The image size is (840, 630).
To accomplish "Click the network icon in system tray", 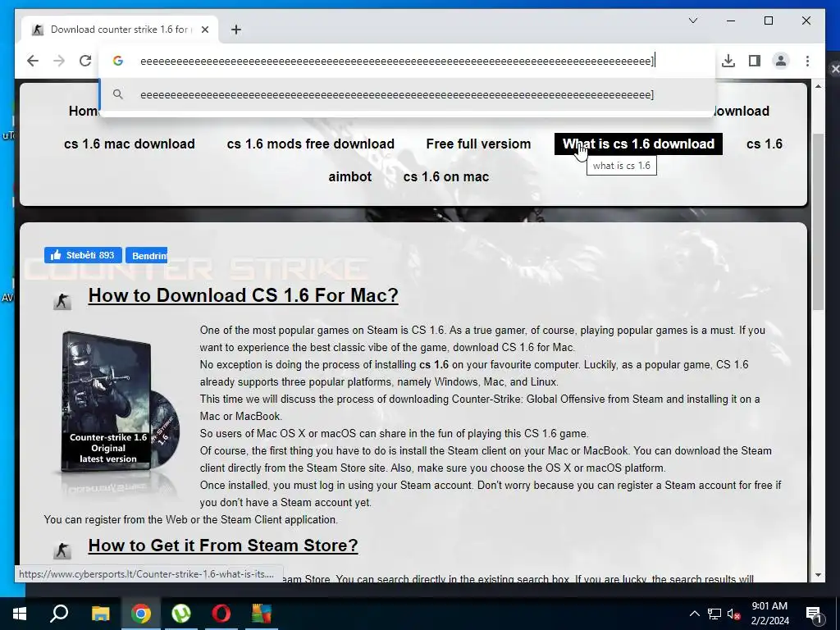I will tap(714, 614).
